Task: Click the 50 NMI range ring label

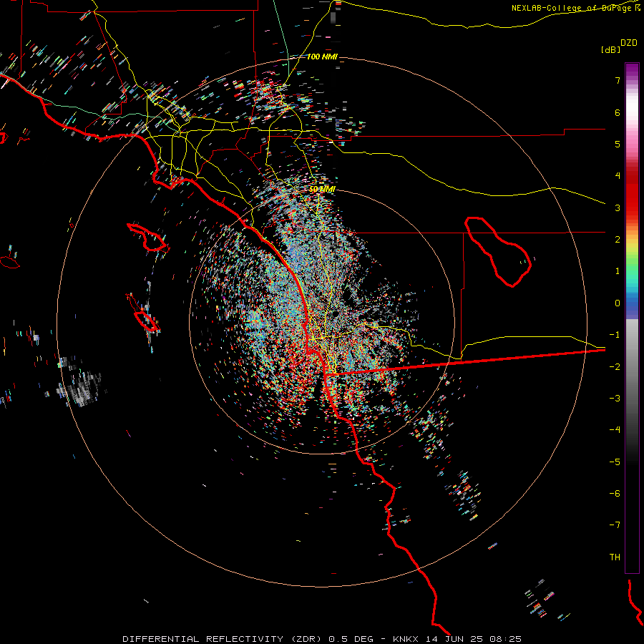Action: [x=323, y=189]
